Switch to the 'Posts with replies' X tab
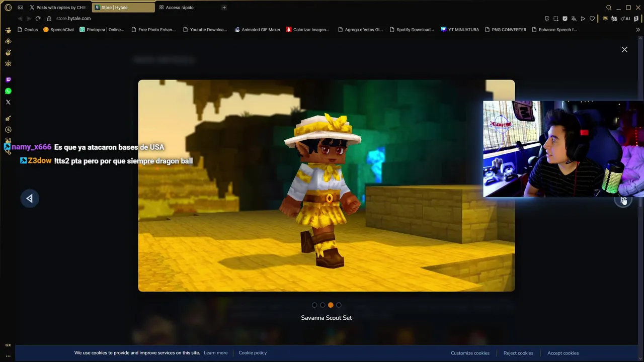Viewport: 644px width, 362px height. coord(58,8)
